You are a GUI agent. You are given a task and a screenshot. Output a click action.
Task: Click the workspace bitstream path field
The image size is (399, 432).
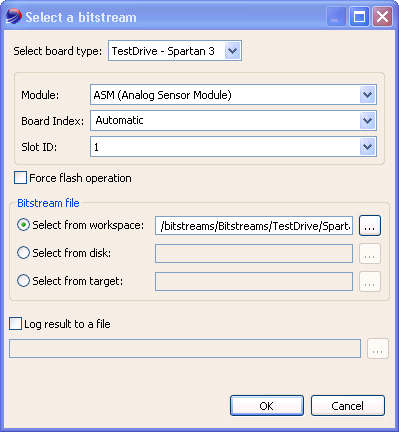tap(254, 226)
